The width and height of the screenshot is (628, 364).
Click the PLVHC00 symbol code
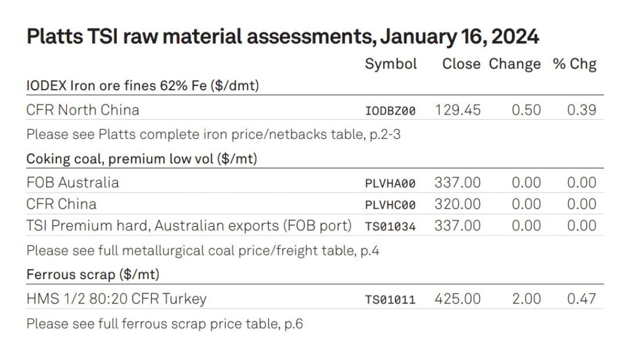[x=390, y=205]
